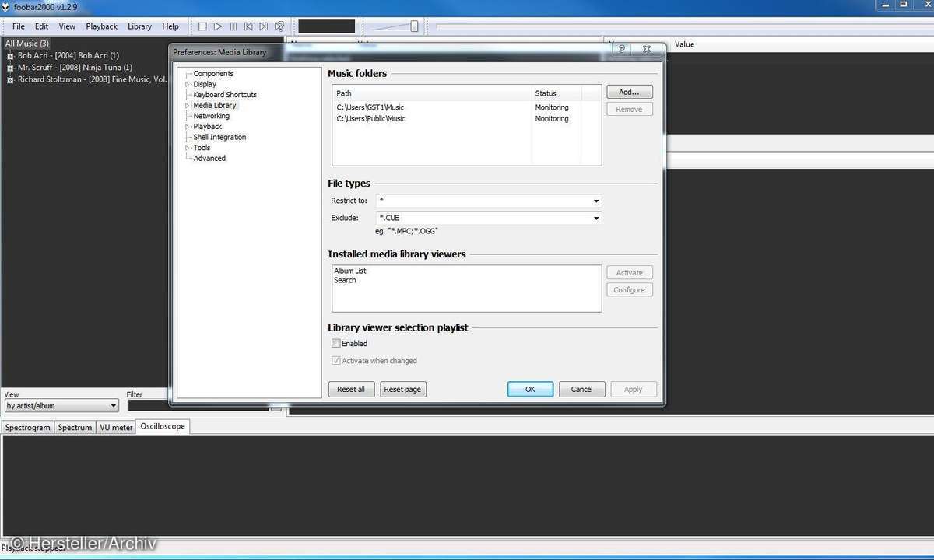Click the foobar2000 alien icon in the title bar
The height and width of the screenshot is (560, 934).
click(6, 7)
